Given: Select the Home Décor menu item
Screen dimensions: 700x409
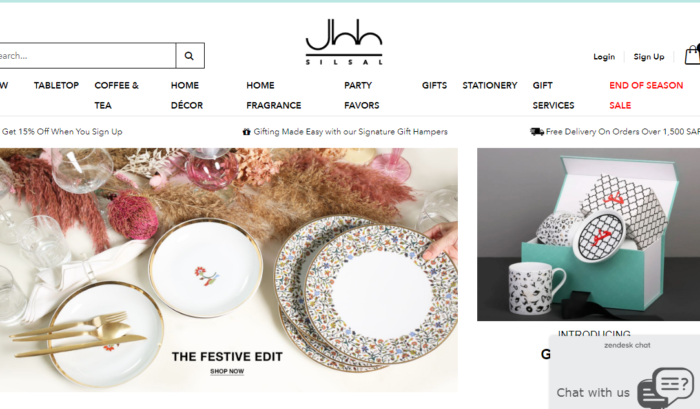Looking at the screenshot, I should pyautogui.click(x=187, y=95).
